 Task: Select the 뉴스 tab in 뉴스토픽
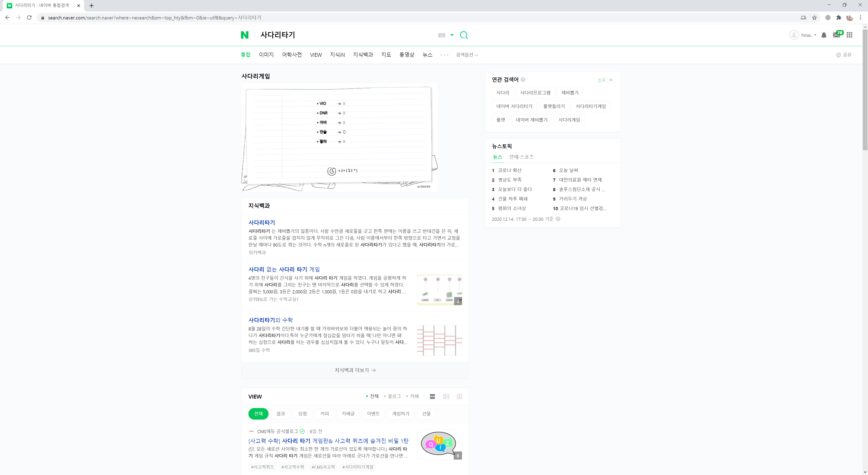[x=497, y=157]
